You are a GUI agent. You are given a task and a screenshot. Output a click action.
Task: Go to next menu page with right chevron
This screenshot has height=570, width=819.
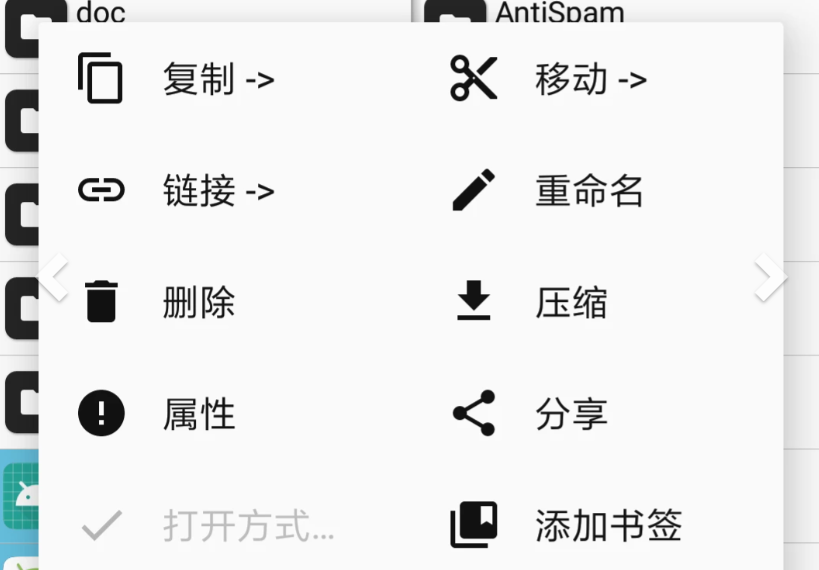point(770,277)
